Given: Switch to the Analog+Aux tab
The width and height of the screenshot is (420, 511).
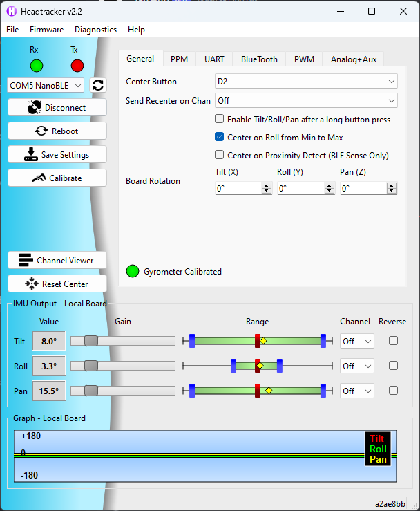Looking at the screenshot, I should [354, 59].
